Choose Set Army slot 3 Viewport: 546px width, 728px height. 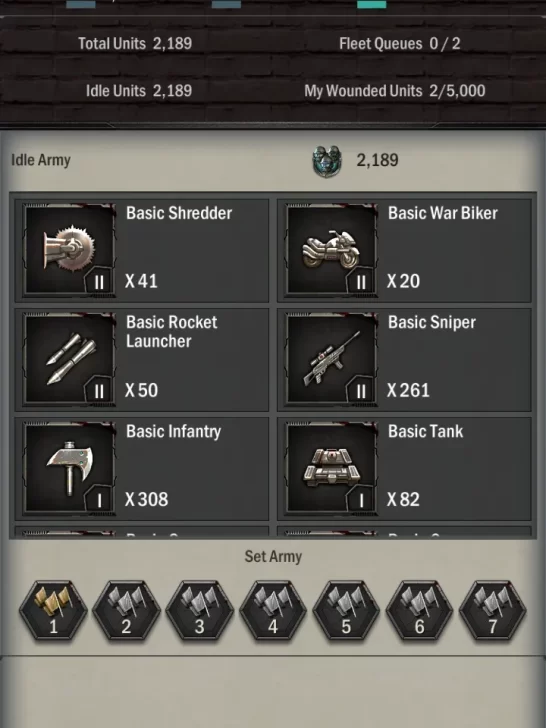(x=200, y=611)
